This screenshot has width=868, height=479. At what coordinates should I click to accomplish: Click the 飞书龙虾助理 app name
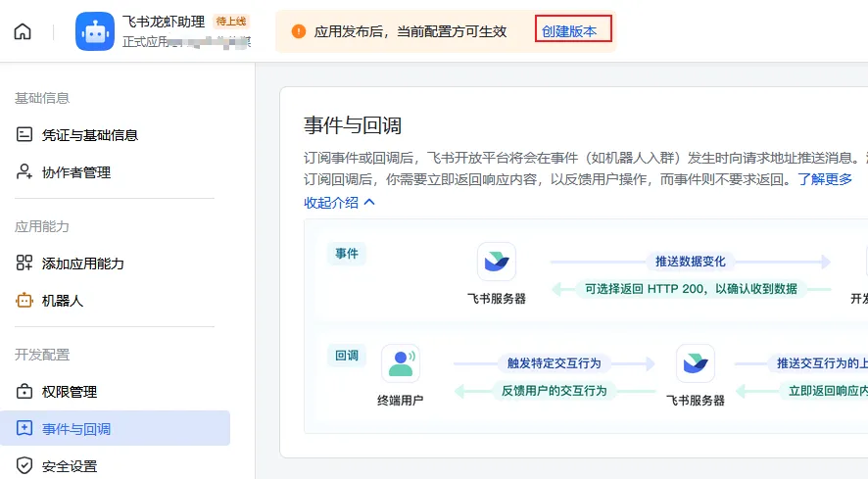click(x=164, y=22)
